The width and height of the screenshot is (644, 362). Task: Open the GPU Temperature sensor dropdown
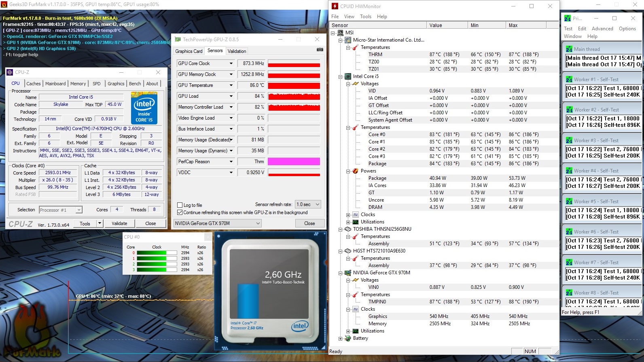231,85
